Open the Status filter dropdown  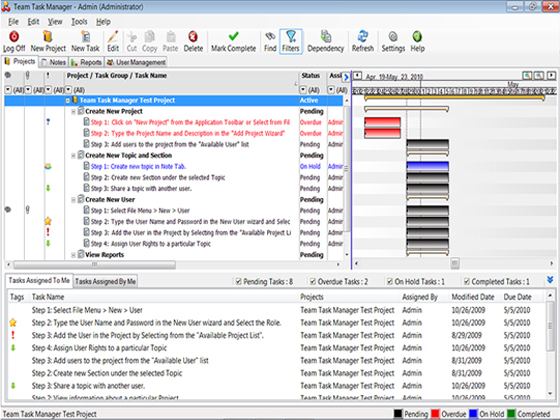303,90
